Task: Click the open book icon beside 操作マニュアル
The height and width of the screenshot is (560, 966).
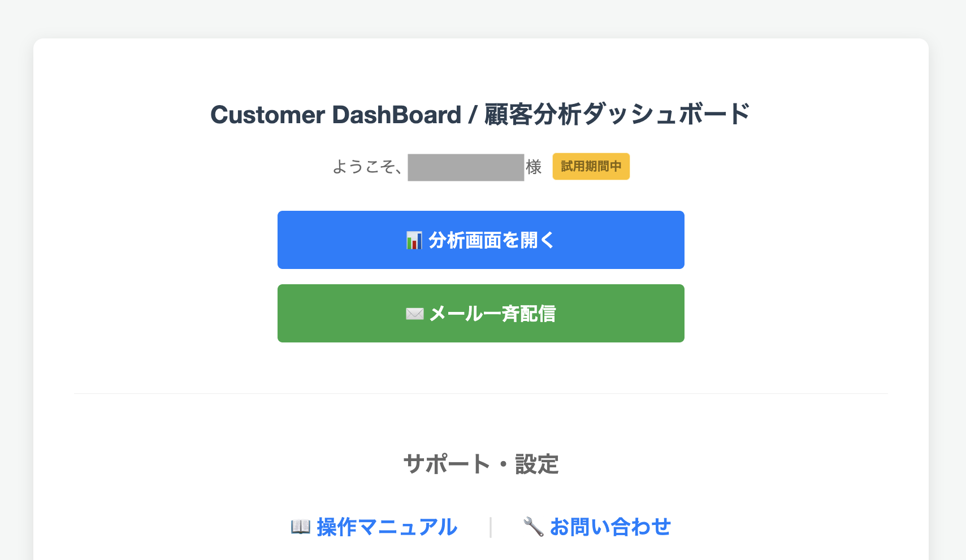Action: pos(300,527)
